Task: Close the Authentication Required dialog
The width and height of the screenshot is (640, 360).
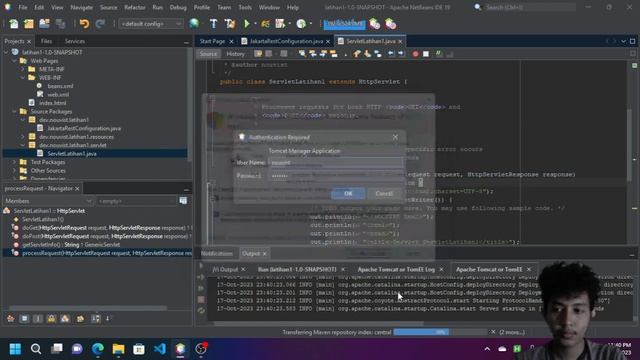Action: click(x=395, y=137)
